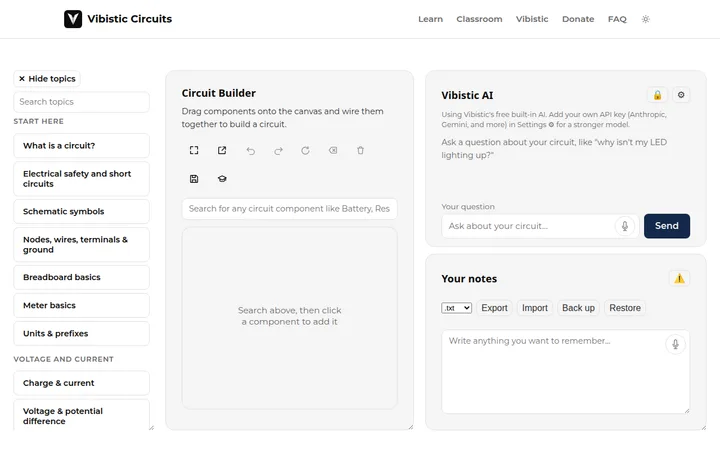Save the circuit with floppy icon
The width and height of the screenshot is (720, 450).
pyautogui.click(x=194, y=179)
